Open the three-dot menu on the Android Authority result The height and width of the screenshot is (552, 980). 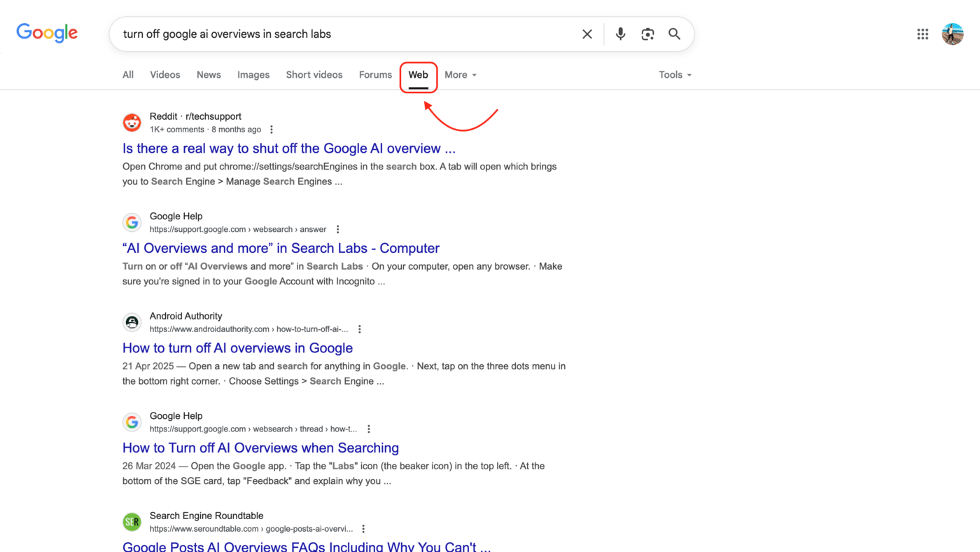click(x=359, y=329)
